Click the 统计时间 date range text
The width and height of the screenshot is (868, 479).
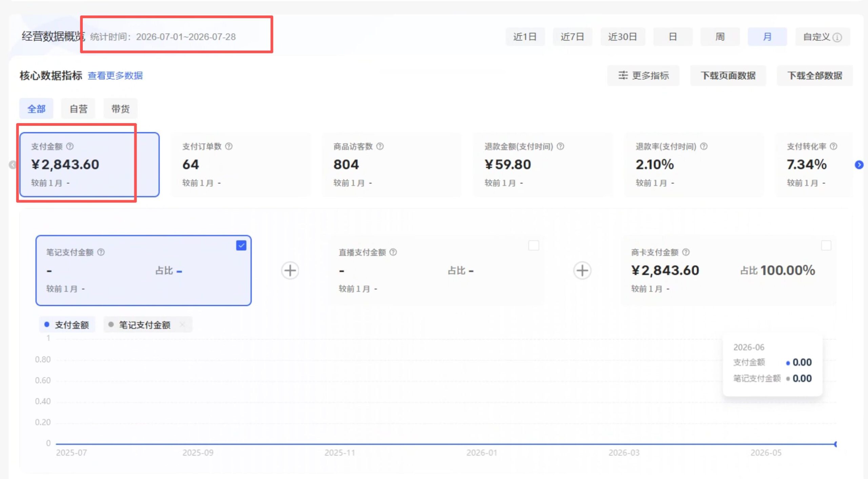point(163,37)
